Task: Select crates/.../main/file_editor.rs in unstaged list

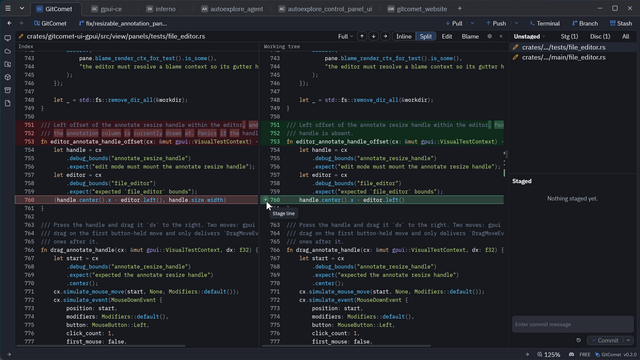Action: [573, 58]
